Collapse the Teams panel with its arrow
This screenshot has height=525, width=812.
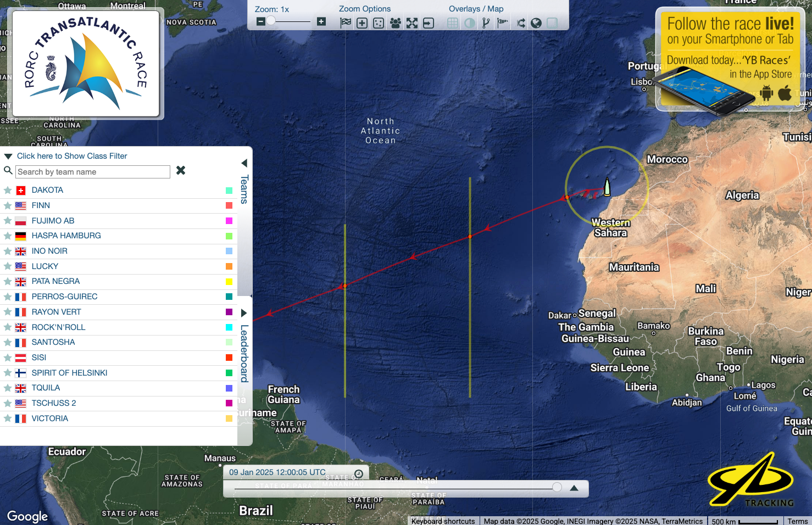(244, 163)
